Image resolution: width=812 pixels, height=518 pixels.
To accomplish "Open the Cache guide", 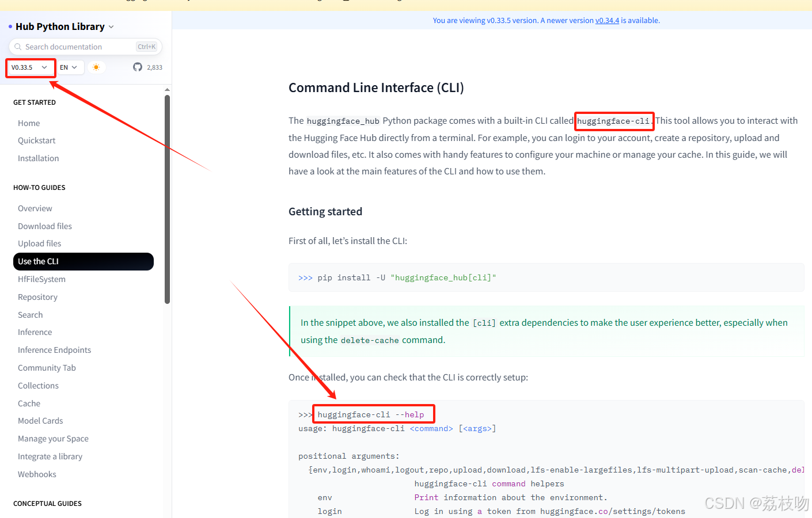I will pos(29,403).
